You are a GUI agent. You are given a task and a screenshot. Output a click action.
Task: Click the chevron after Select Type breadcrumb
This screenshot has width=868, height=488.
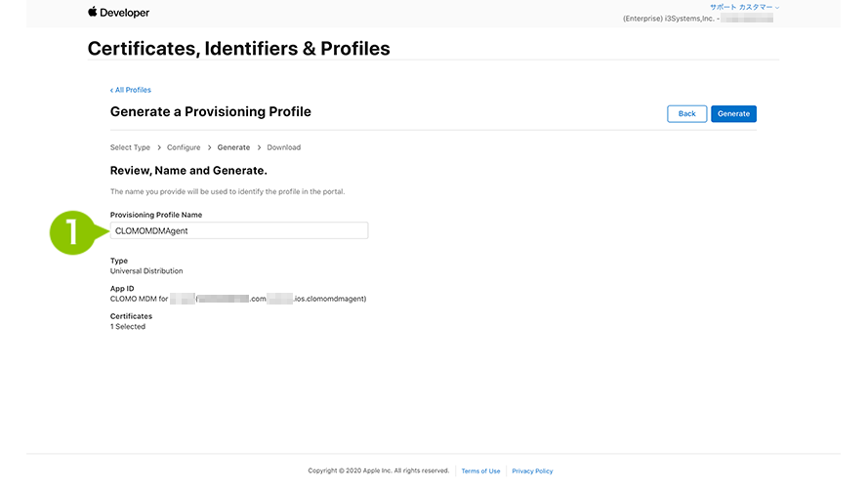tap(159, 147)
